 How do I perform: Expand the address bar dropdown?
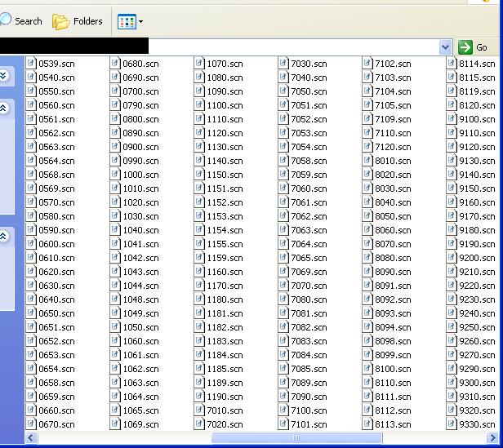click(x=445, y=47)
